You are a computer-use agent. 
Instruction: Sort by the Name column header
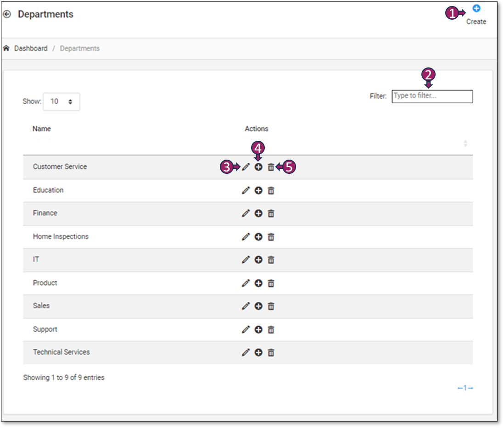click(x=42, y=129)
